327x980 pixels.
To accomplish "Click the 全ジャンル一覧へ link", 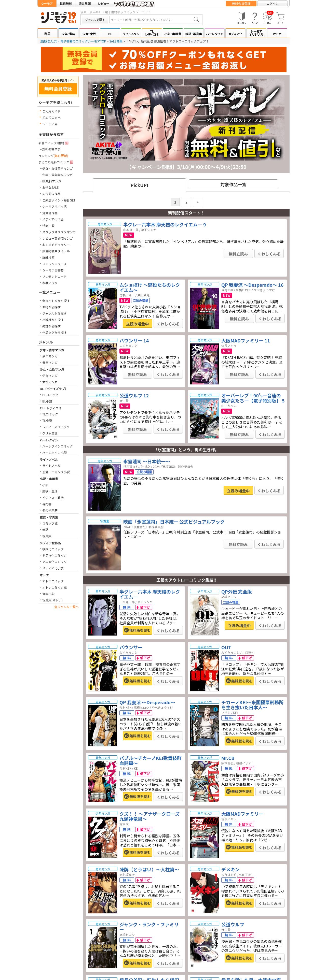I will pos(66,607).
